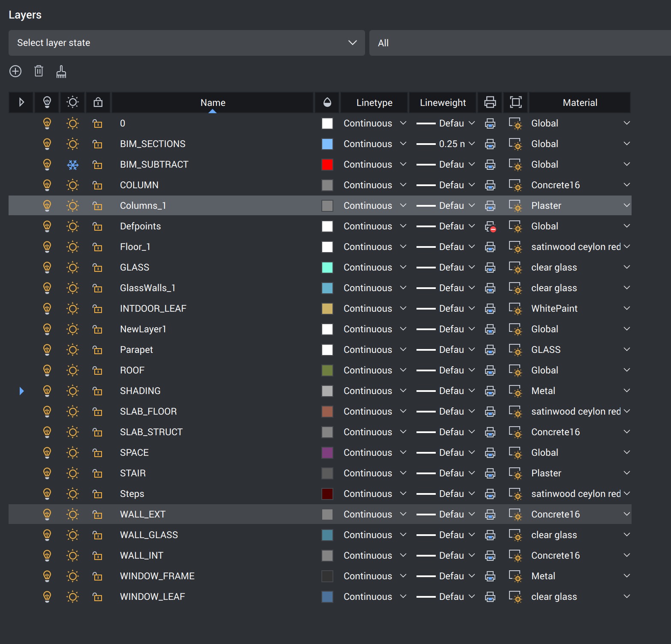The image size is (671, 644).
Task: Click the purge layers brush icon
Action: click(61, 72)
